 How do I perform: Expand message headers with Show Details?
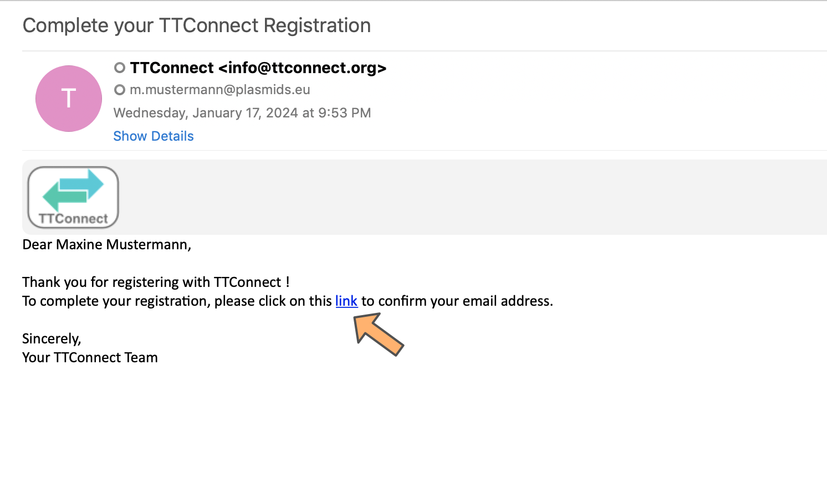[154, 136]
